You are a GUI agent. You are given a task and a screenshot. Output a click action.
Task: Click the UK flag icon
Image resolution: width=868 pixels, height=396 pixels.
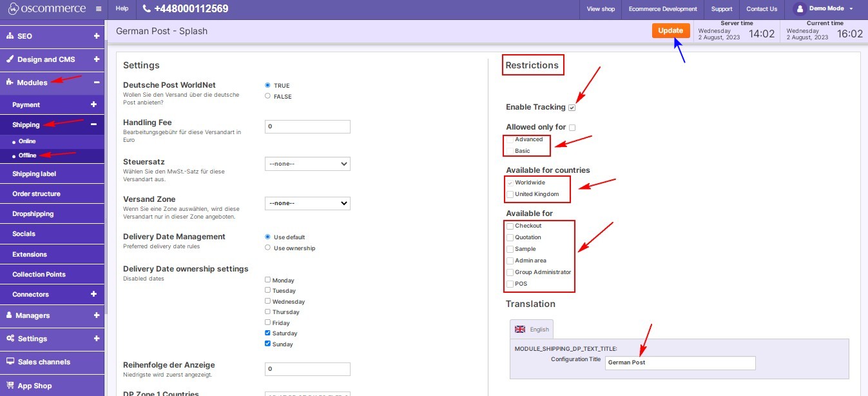point(520,330)
